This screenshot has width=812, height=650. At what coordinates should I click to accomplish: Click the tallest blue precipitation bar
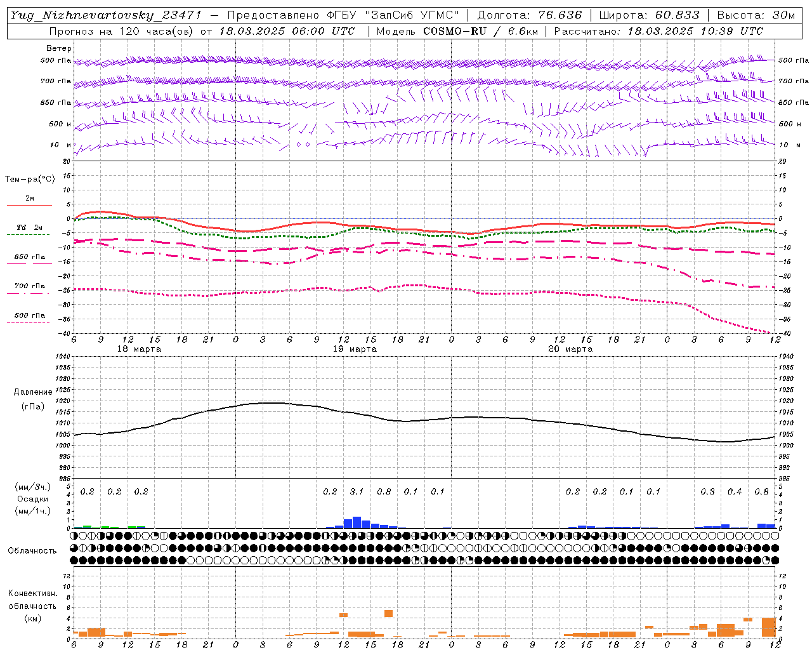[357, 522]
